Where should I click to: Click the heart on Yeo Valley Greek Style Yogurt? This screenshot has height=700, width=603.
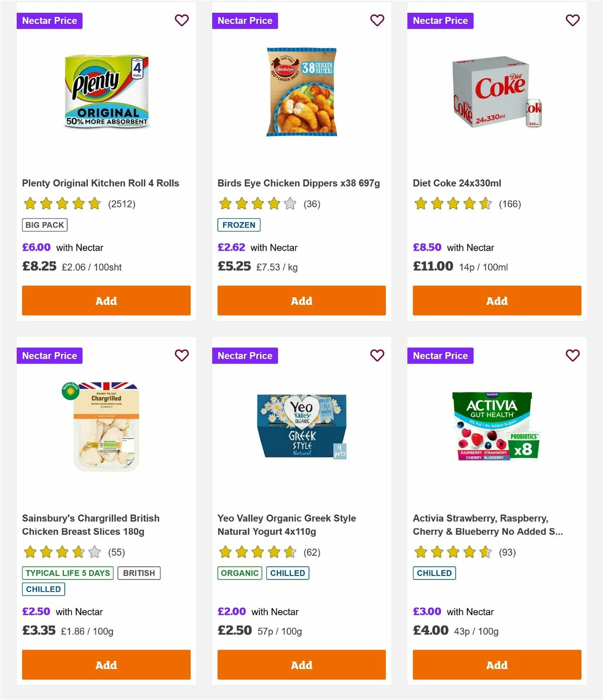click(377, 356)
